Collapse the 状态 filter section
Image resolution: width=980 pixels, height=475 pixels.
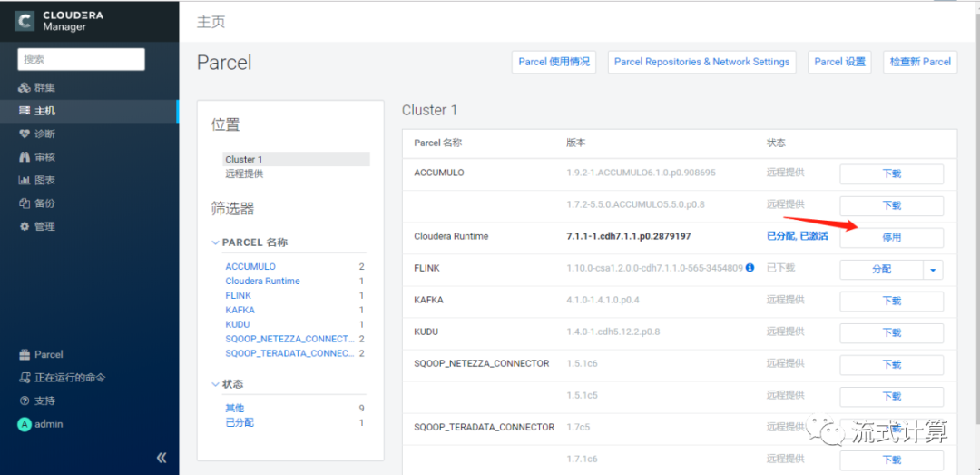(x=216, y=383)
